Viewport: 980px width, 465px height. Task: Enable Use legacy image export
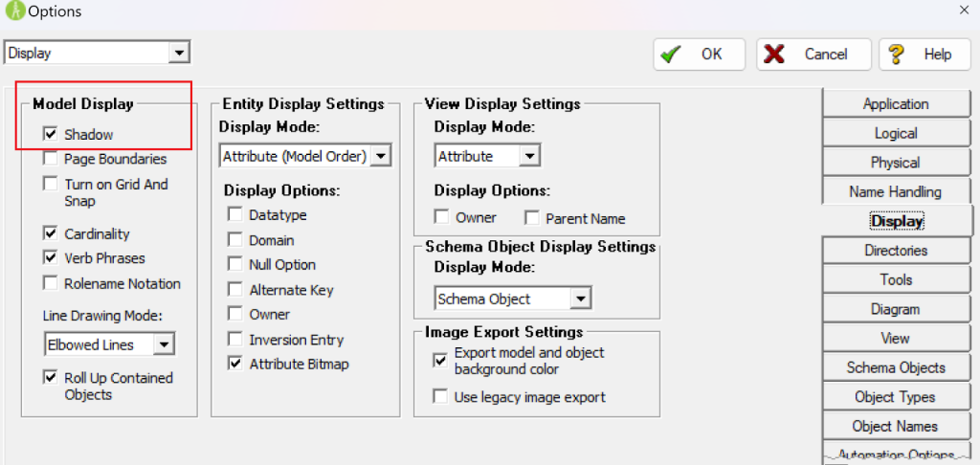point(440,396)
